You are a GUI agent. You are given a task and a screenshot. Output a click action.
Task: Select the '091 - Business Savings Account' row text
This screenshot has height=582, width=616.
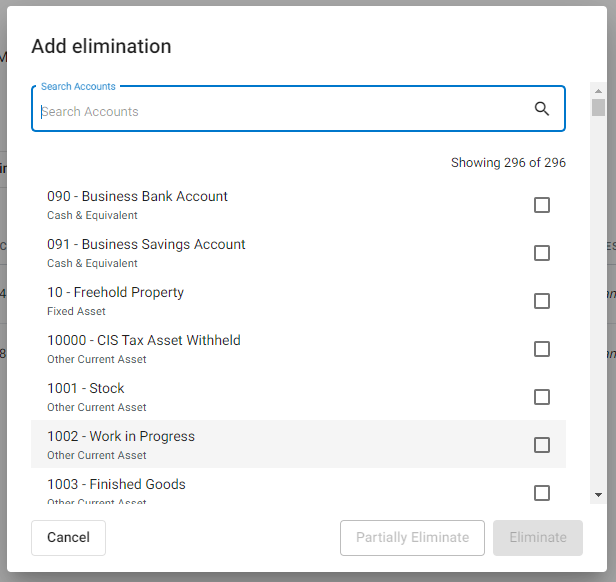pos(146,244)
